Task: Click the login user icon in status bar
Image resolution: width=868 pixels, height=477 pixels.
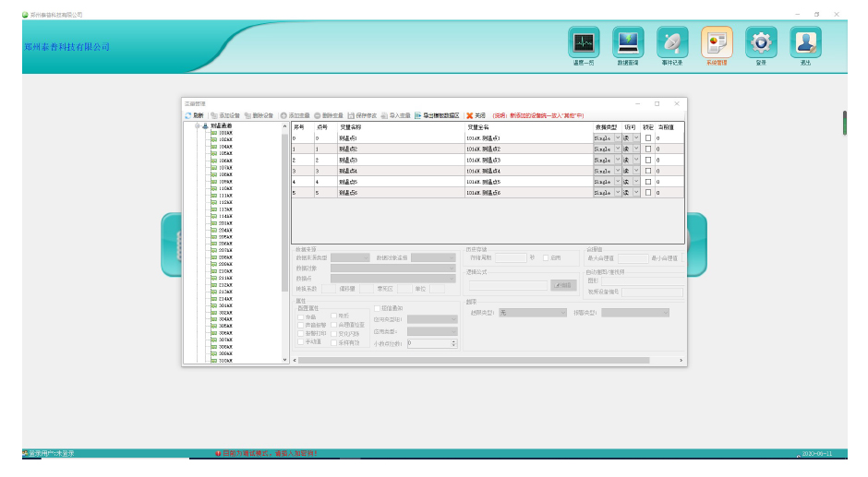Action: (25, 453)
